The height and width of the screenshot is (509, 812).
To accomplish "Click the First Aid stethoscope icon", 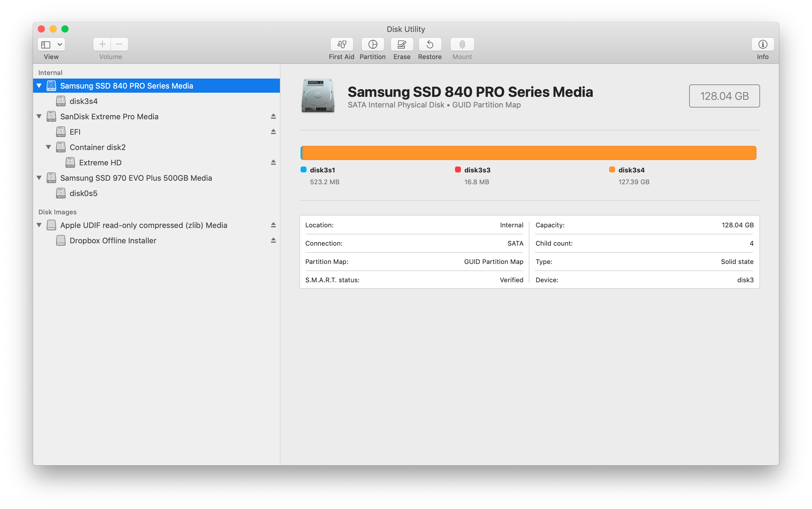I will [341, 45].
